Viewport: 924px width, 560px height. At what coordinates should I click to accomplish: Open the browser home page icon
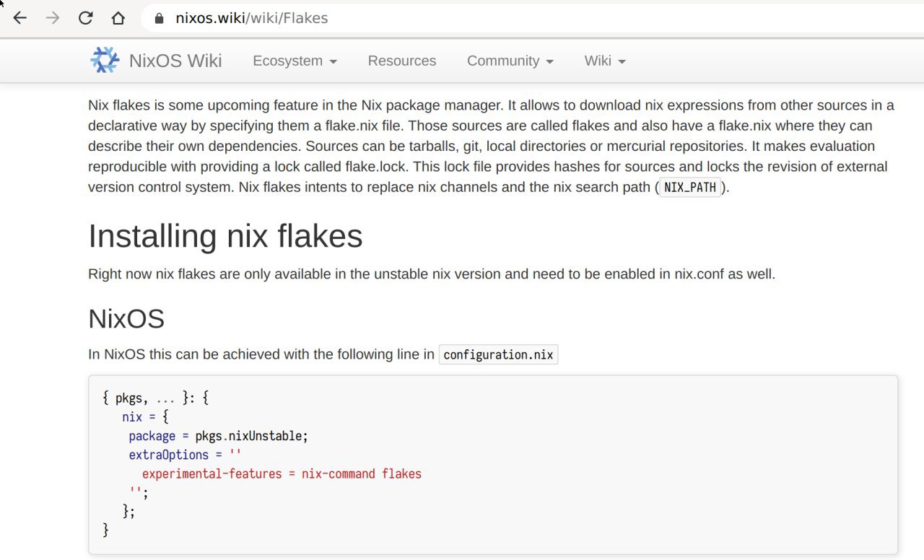click(x=118, y=18)
